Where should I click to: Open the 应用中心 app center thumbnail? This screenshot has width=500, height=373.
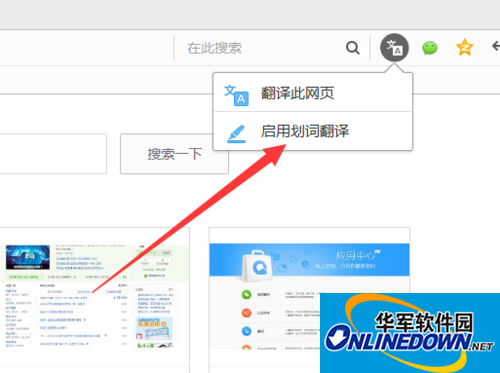(x=309, y=297)
